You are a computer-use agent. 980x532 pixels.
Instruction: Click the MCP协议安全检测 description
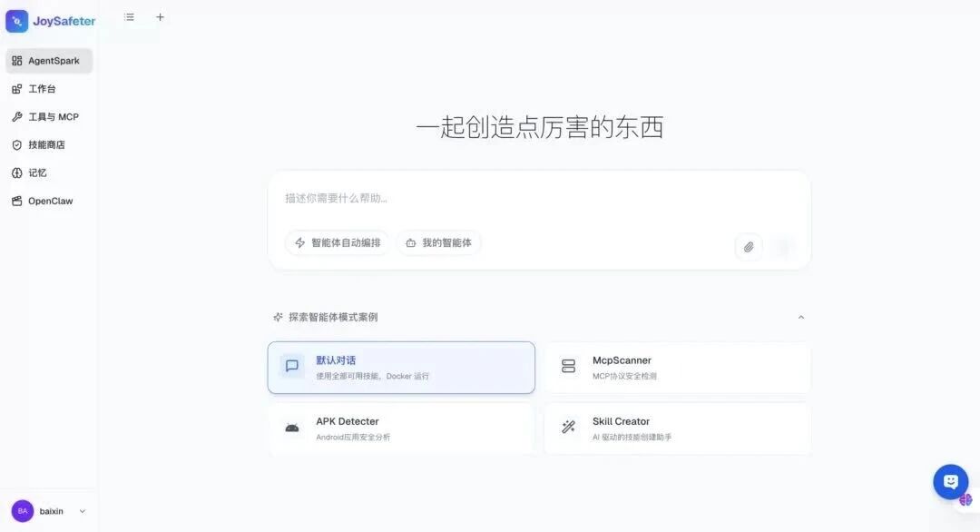pyautogui.click(x=624, y=377)
